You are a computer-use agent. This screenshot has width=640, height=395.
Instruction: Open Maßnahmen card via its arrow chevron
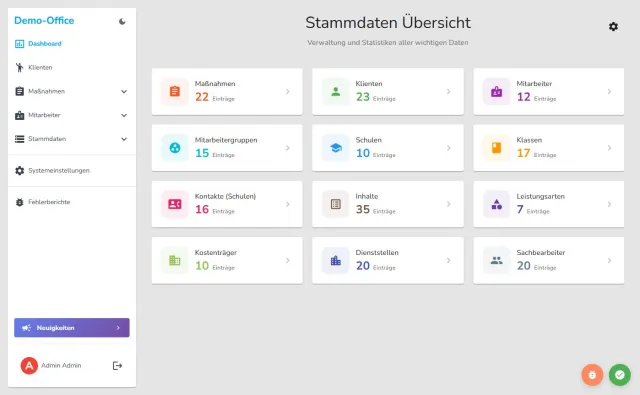288,91
